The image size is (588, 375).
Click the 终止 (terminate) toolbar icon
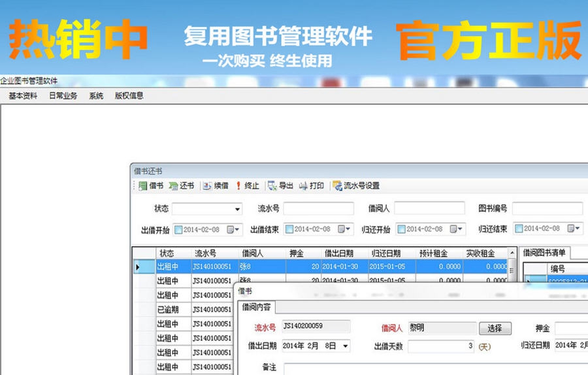coord(248,186)
